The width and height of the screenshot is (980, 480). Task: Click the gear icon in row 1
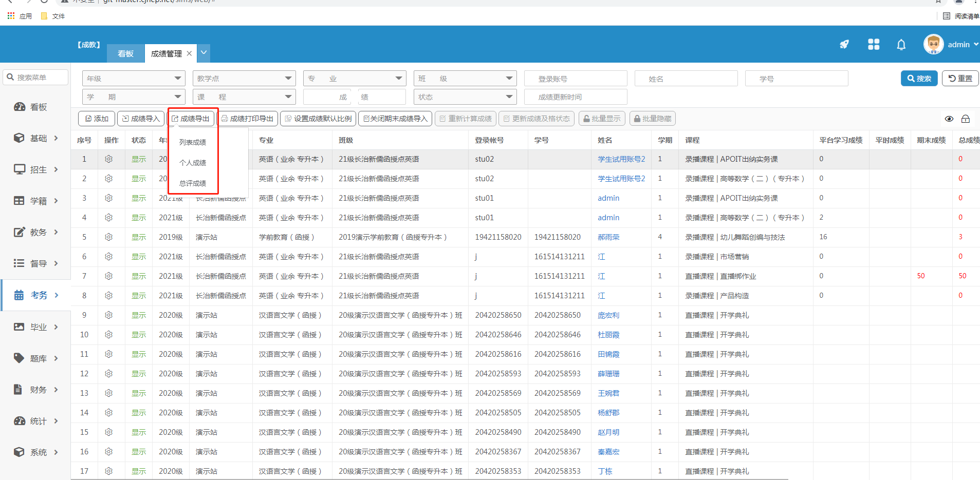click(x=108, y=159)
